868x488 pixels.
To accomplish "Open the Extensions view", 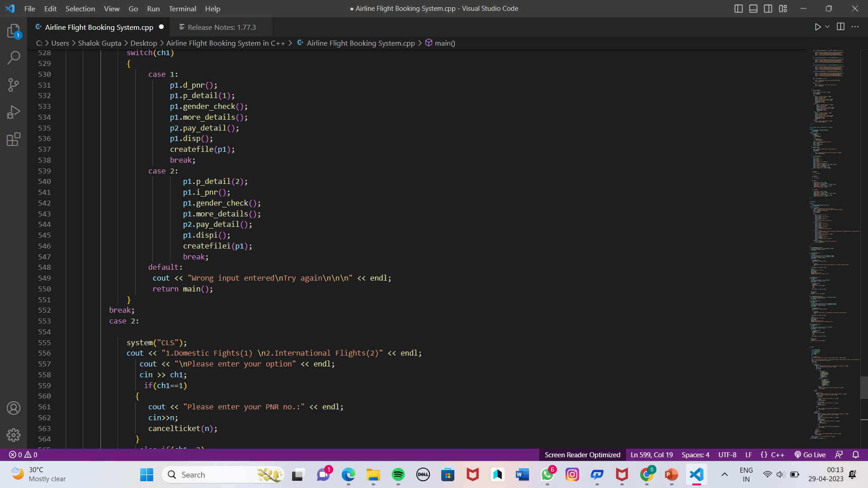I will [x=14, y=139].
